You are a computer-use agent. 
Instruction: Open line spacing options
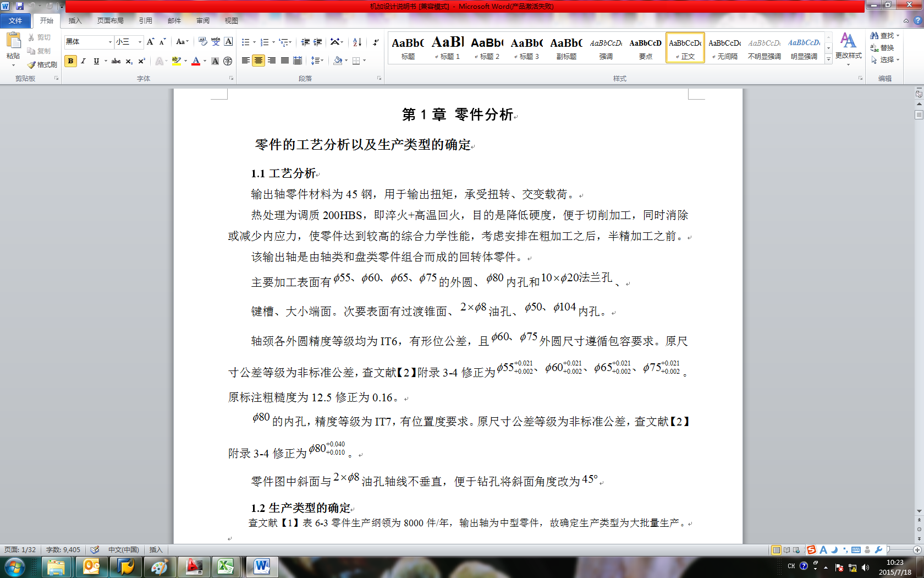[x=317, y=61]
